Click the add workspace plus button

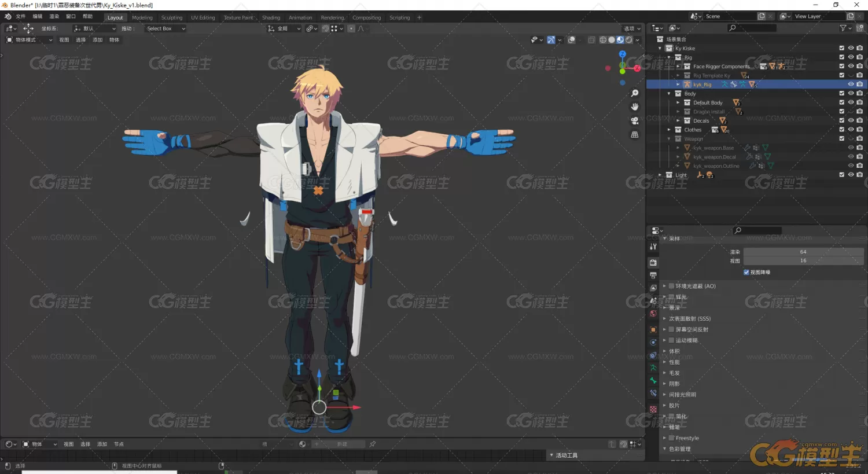click(x=420, y=17)
